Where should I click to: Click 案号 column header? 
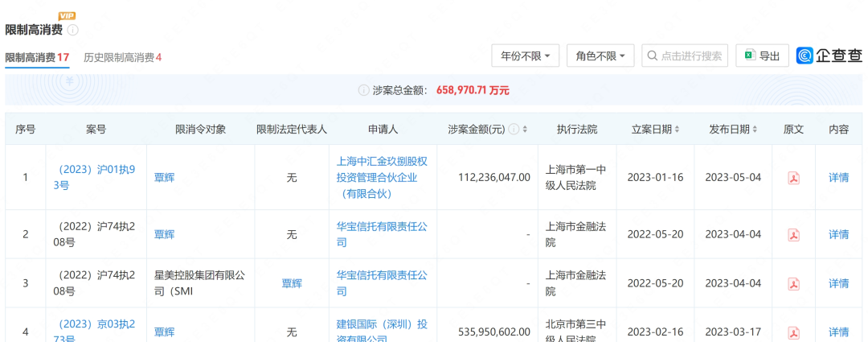[96, 129]
